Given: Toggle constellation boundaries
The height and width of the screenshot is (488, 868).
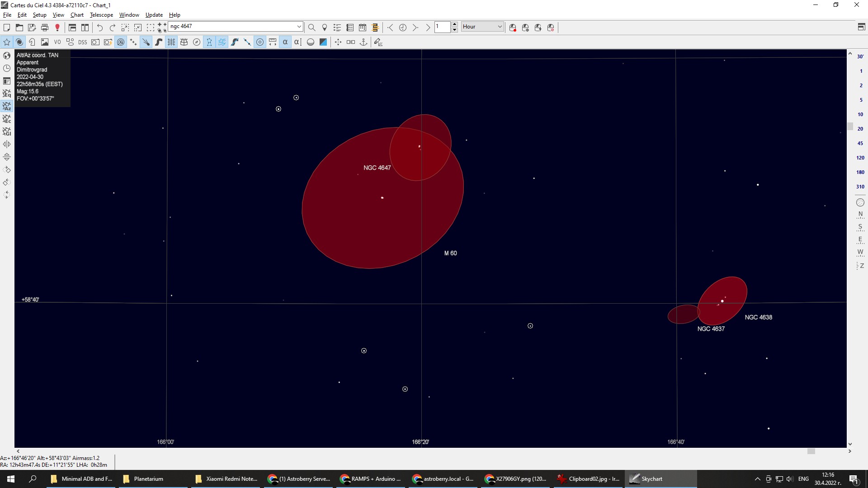Looking at the screenshot, I should 222,42.
